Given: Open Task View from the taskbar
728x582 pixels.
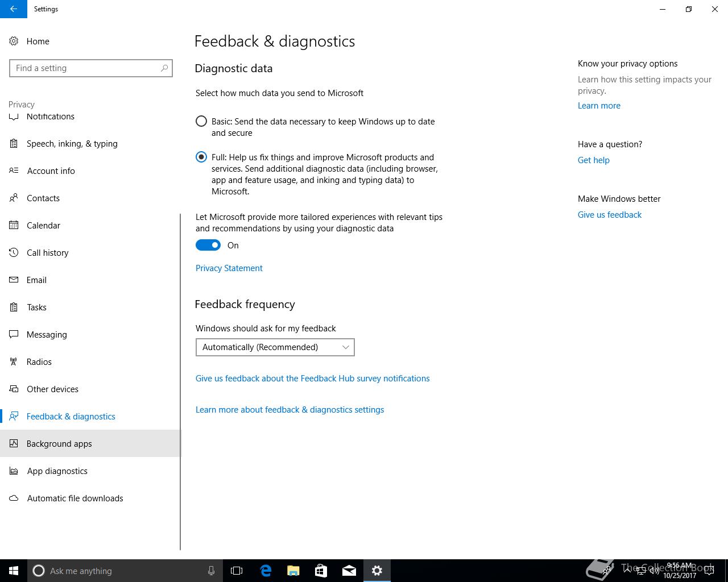Looking at the screenshot, I should pos(237,571).
